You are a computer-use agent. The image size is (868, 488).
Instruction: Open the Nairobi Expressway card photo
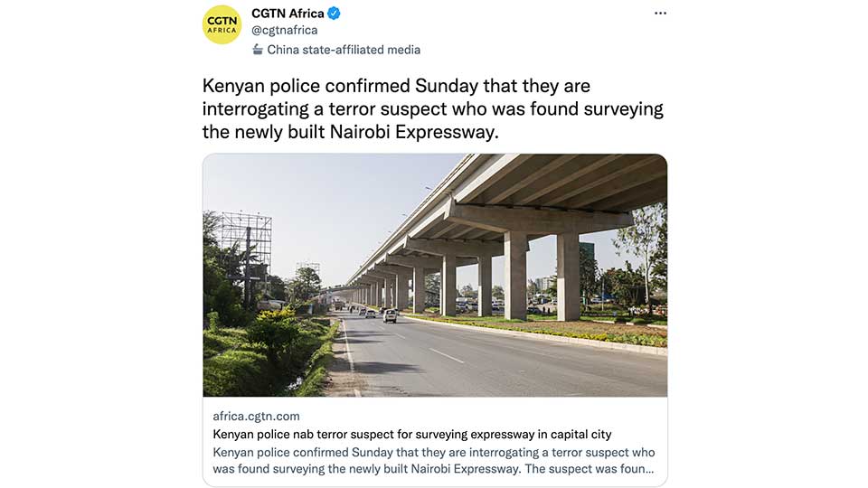click(435, 276)
